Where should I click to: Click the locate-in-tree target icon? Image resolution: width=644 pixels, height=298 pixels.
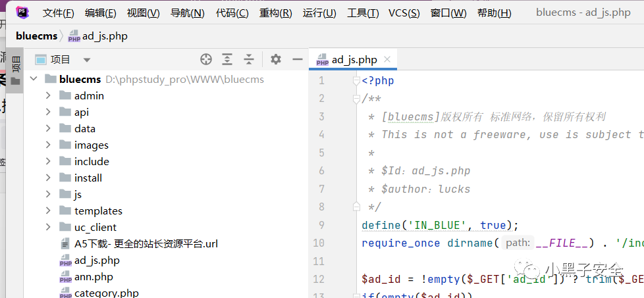[x=206, y=59]
